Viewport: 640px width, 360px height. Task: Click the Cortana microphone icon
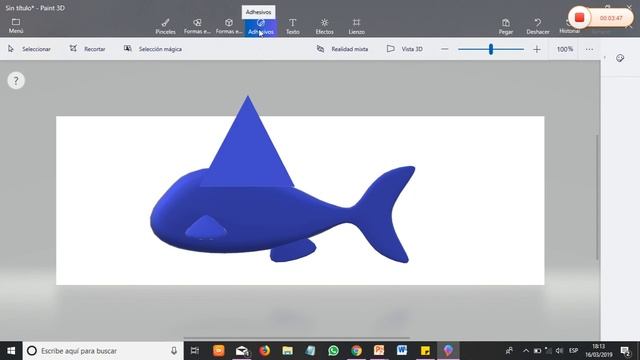[174, 351]
